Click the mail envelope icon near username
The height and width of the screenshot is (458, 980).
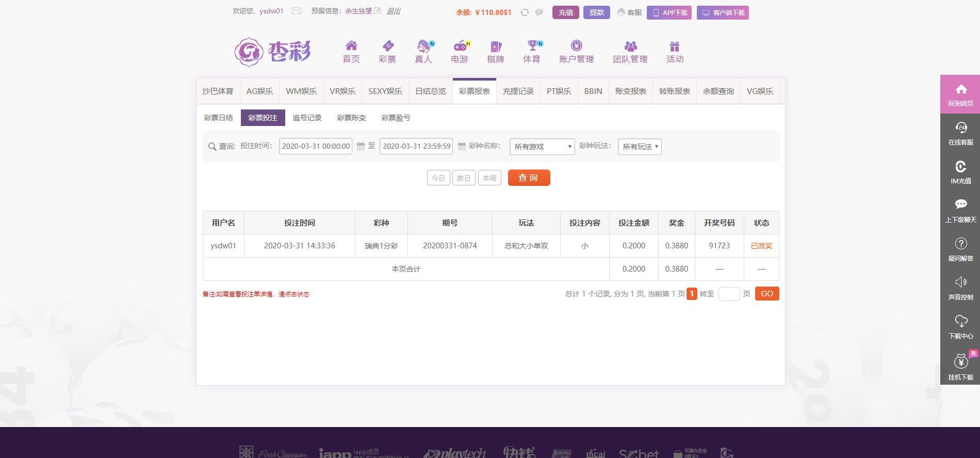pos(296,11)
